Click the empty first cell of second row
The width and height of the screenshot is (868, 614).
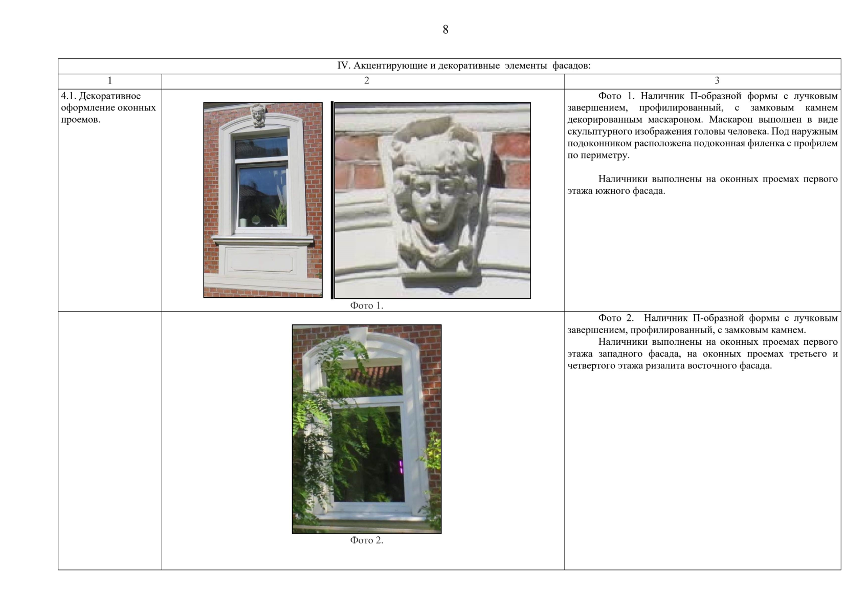pos(109,440)
